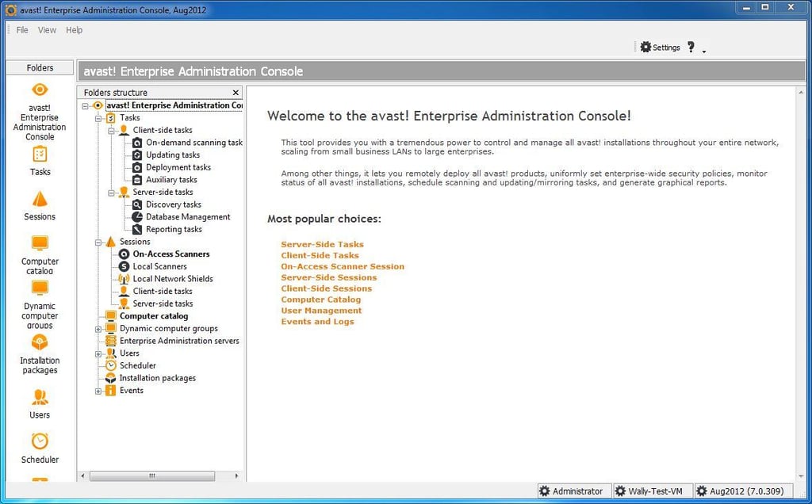Viewport: 812px width, 504px height.
Task: Click the gear icon beside Administrator
Action: pos(544,491)
